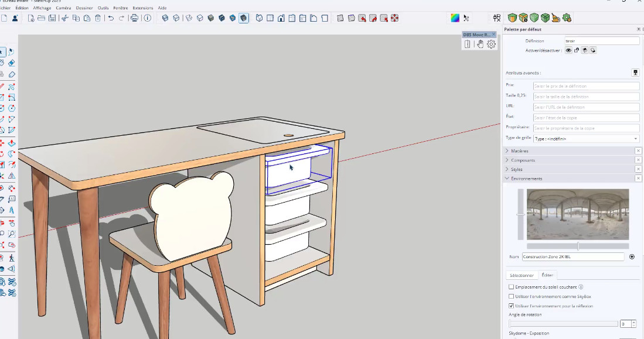Viewport: 644px width, 339px height.
Task: Enable Emplacement du soleil couchant checkbox
Action: pos(512,287)
